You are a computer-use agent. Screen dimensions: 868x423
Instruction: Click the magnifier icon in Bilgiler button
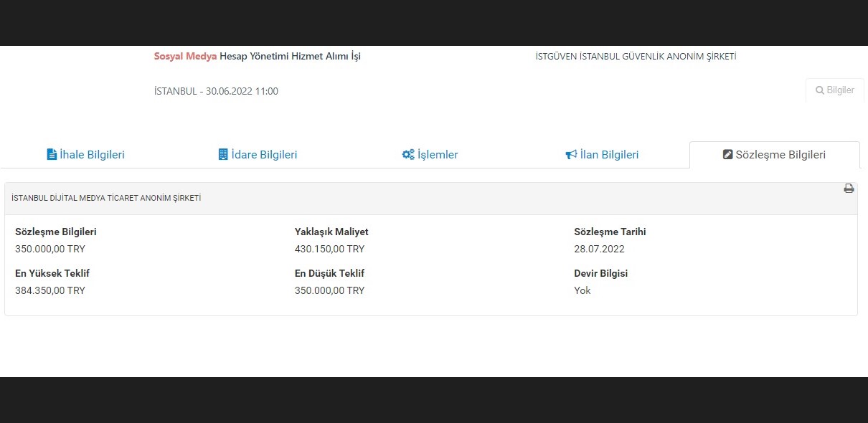click(819, 90)
